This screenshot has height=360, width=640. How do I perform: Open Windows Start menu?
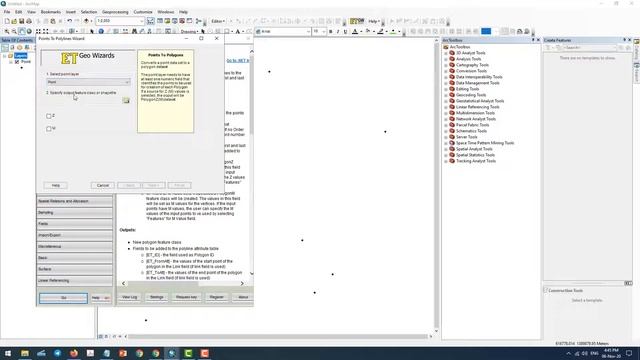(x=8, y=353)
